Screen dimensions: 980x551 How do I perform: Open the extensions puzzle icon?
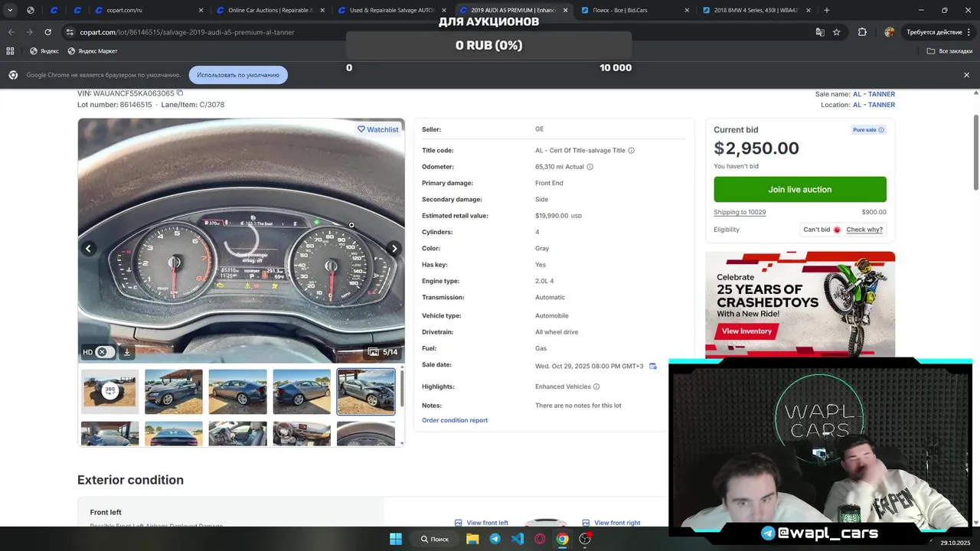click(x=862, y=32)
